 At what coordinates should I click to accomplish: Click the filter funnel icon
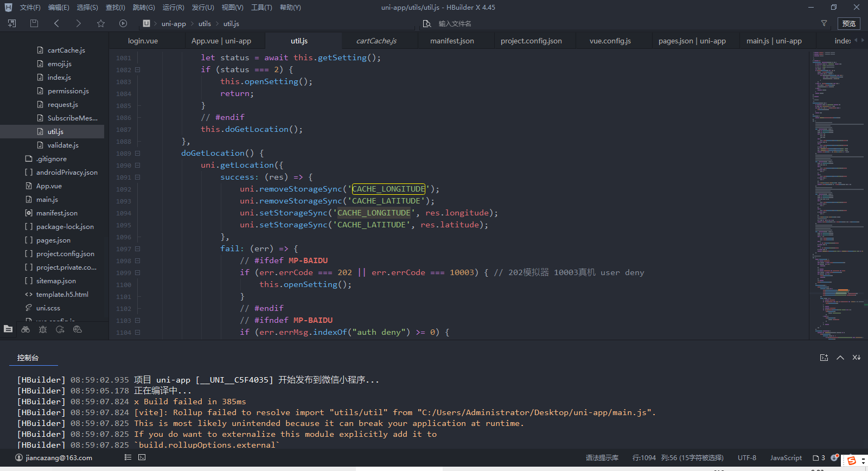(824, 23)
